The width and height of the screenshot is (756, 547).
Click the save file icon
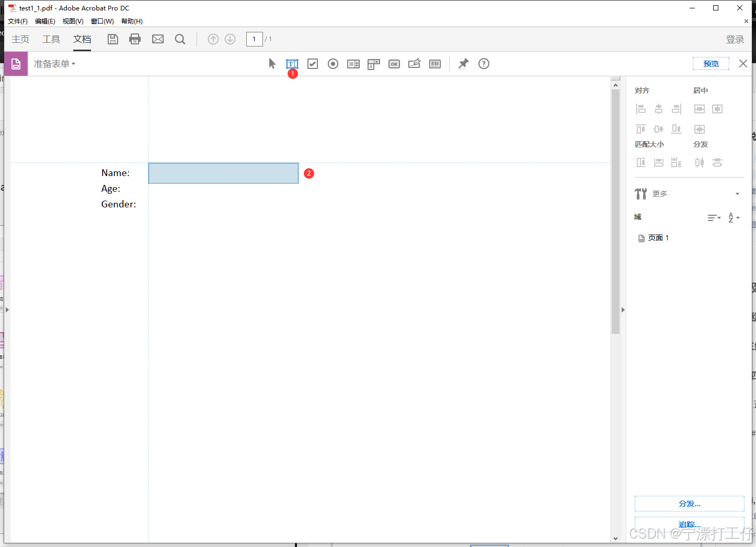[113, 39]
